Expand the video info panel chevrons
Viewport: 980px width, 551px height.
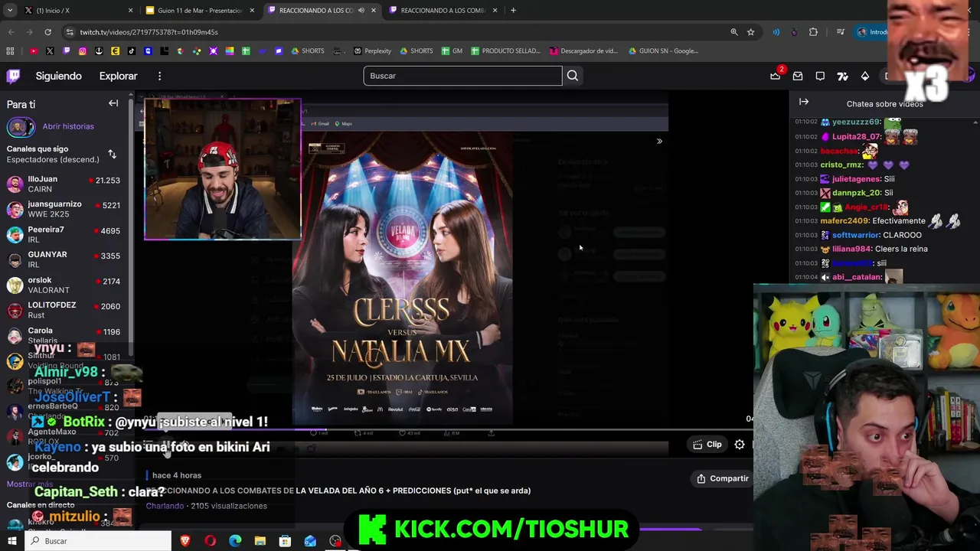(x=659, y=141)
